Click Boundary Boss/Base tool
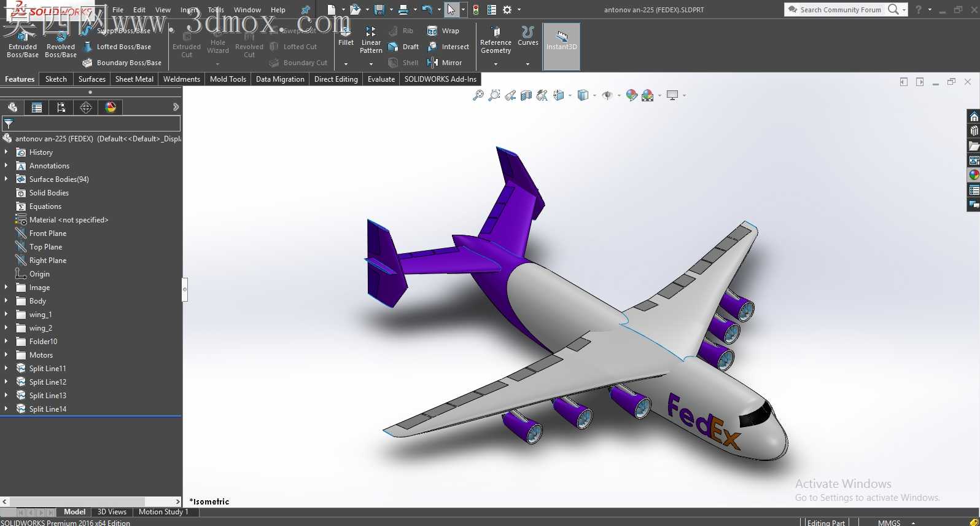 (122, 63)
